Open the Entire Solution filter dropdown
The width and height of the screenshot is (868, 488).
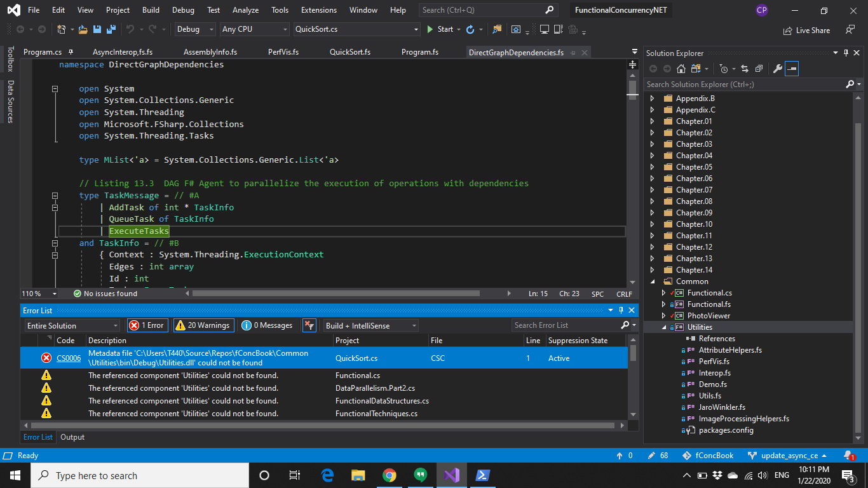click(x=71, y=325)
